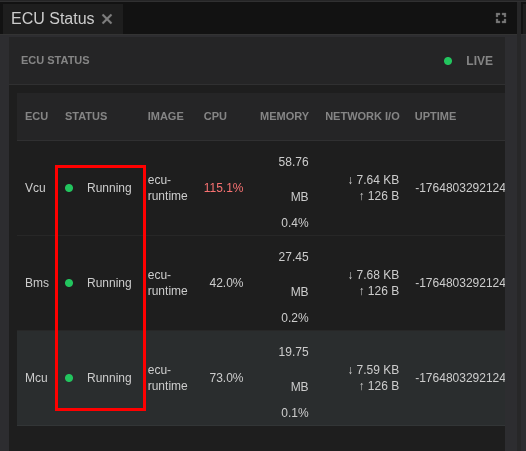Maximize the ECU Status panel
Screen dimensions: 526x451
(x=501, y=18)
